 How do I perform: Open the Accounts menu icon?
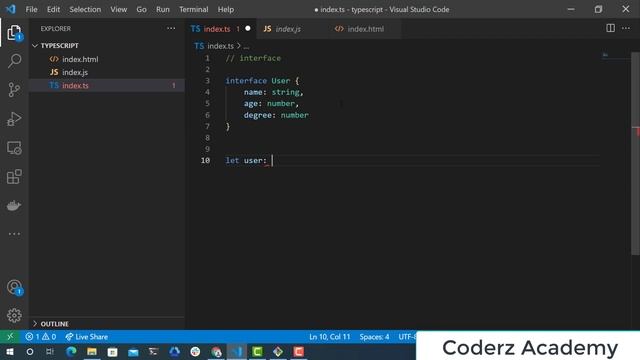click(14, 287)
